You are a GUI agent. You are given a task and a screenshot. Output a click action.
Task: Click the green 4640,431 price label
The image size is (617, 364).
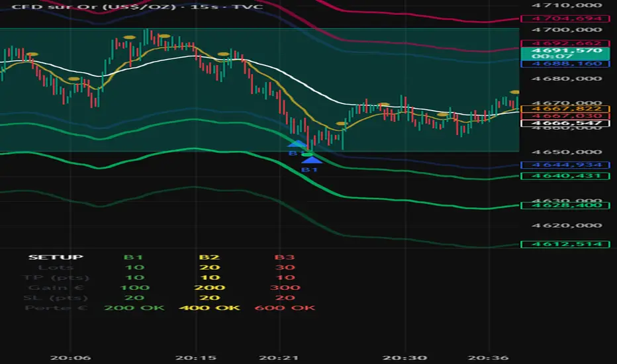coord(565,175)
